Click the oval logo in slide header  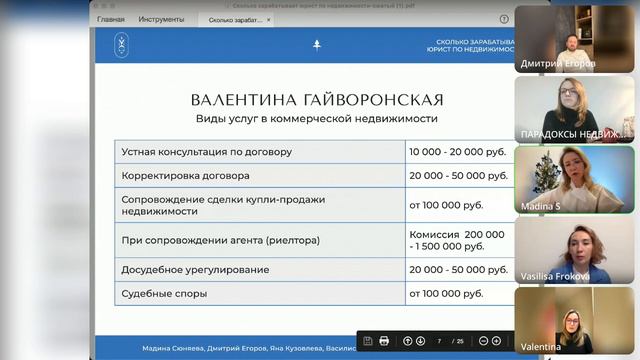click(122, 45)
